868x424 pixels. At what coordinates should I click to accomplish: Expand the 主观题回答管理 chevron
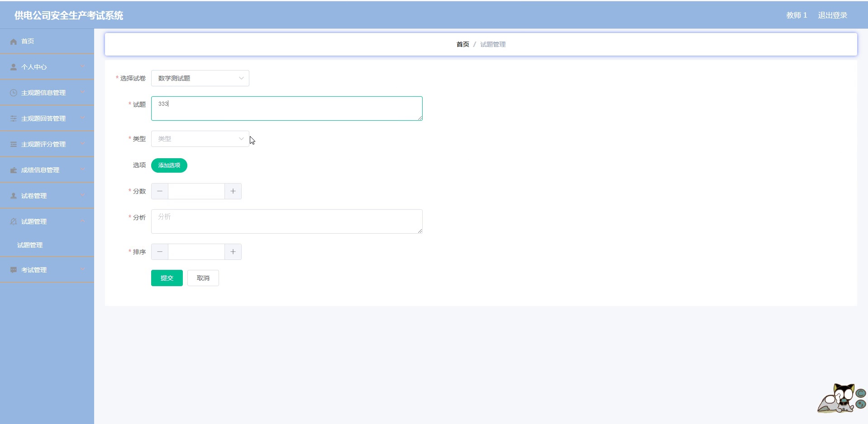[x=83, y=118]
